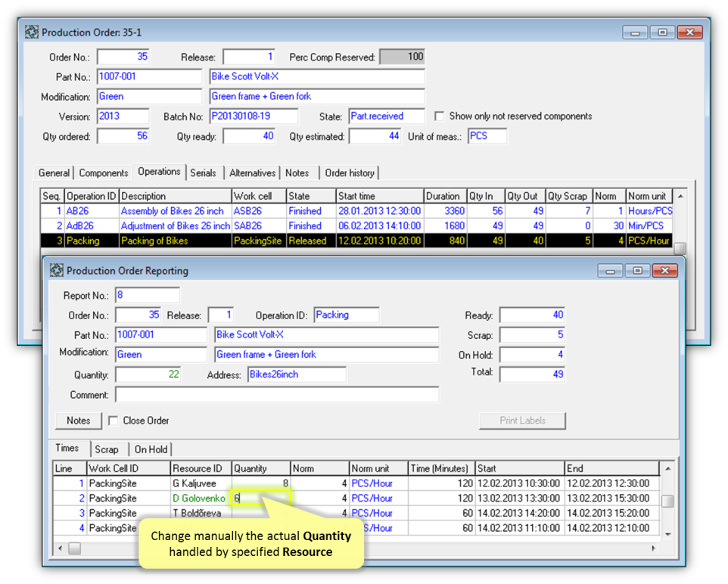728x584 pixels.
Task: Maximize the Production Order Reporting window
Action: [x=637, y=271]
